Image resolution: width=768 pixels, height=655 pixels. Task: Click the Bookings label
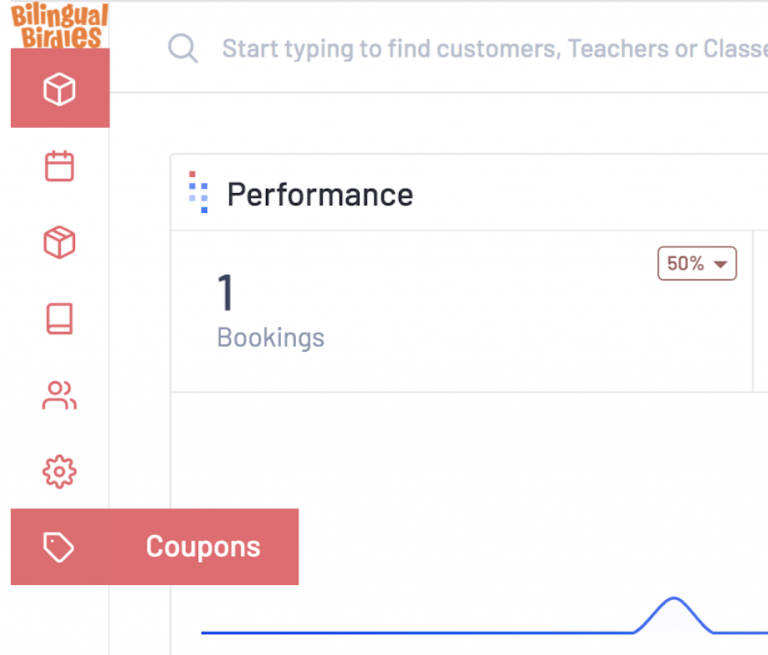point(270,338)
